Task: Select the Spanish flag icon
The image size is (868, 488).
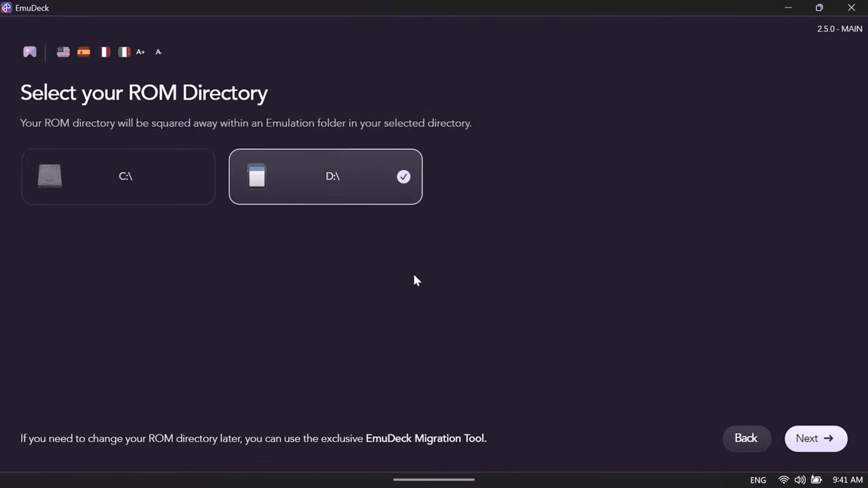Action: point(83,52)
